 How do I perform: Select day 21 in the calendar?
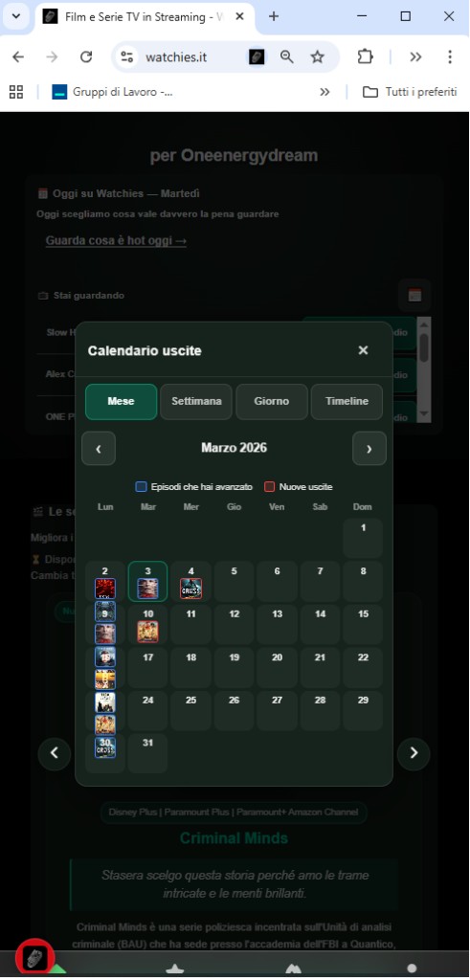320,667
